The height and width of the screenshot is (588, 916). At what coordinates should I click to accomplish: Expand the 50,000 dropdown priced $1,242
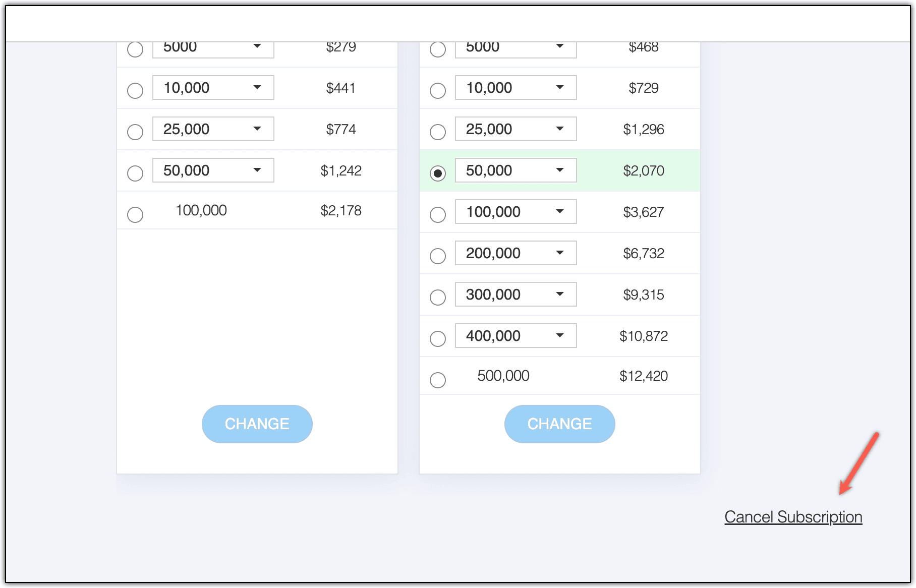click(213, 170)
